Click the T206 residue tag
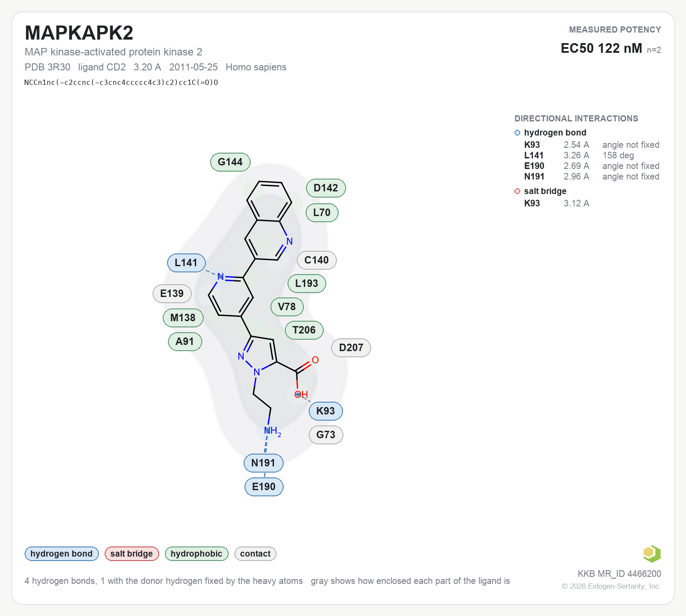The height and width of the screenshot is (616, 686). pos(304,330)
